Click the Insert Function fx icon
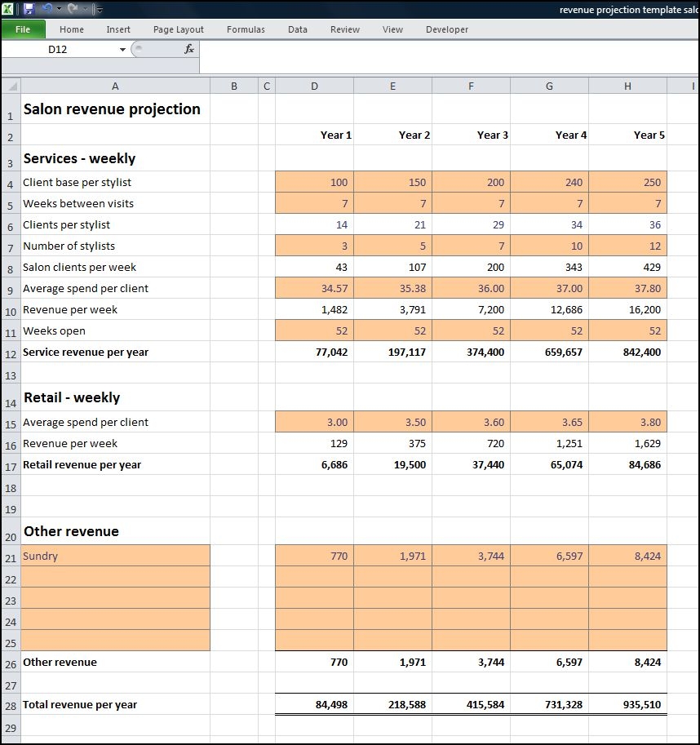Image resolution: width=700 pixels, height=745 pixels. (x=189, y=49)
